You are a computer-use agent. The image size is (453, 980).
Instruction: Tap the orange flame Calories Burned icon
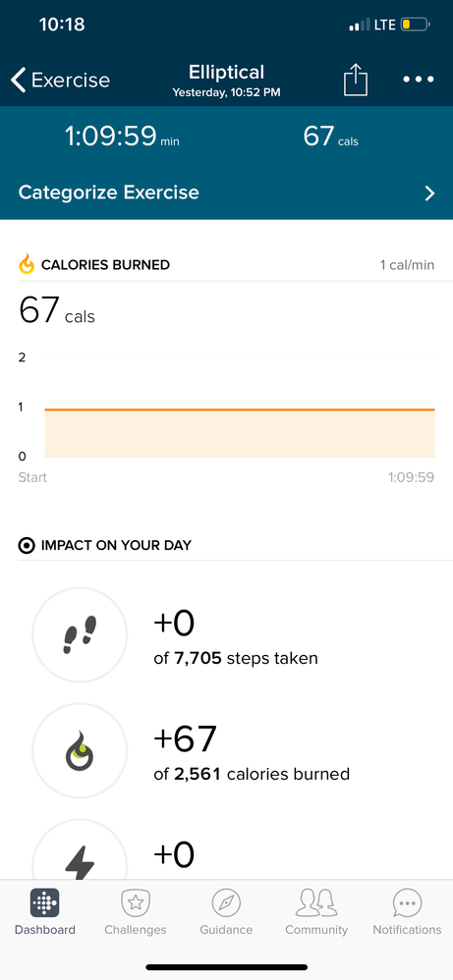(27, 265)
